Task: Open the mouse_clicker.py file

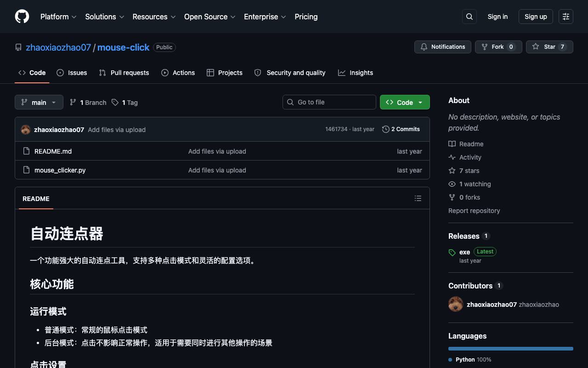Action: click(60, 170)
